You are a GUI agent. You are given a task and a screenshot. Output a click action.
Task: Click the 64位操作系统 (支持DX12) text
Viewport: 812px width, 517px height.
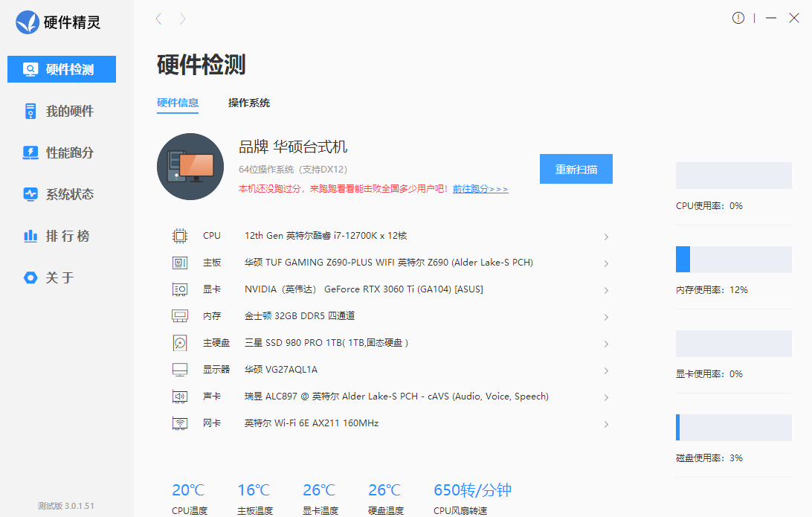pyautogui.click(x=293, y=170)
